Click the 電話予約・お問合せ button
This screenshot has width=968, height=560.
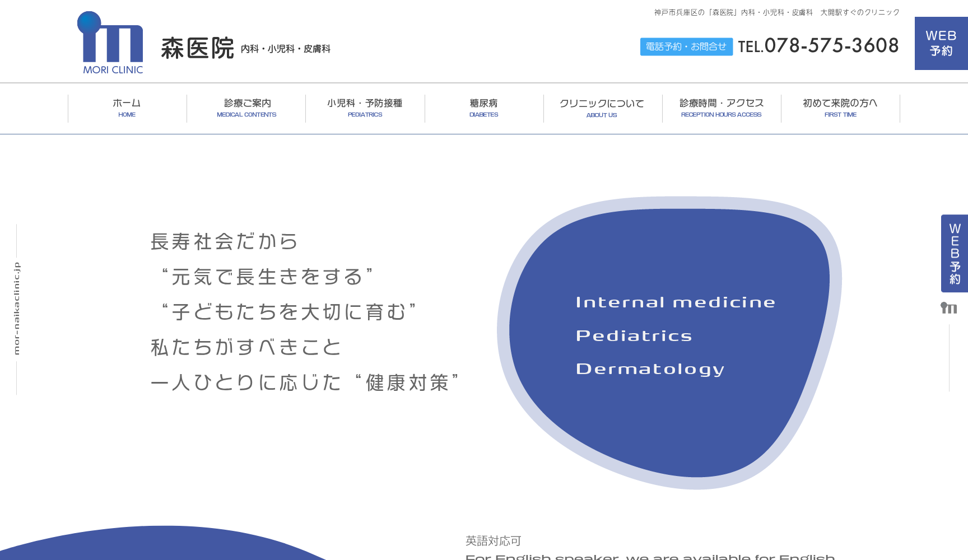(686, 46)
